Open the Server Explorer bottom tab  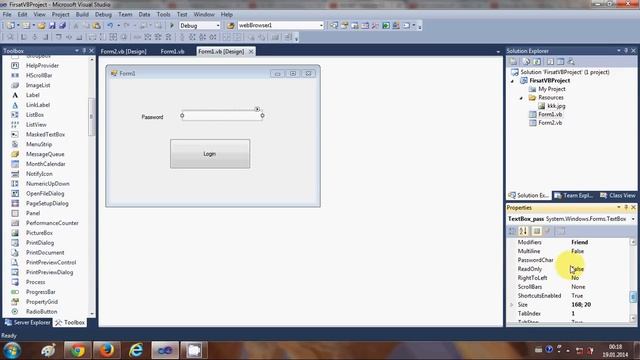tap(27, 322)
